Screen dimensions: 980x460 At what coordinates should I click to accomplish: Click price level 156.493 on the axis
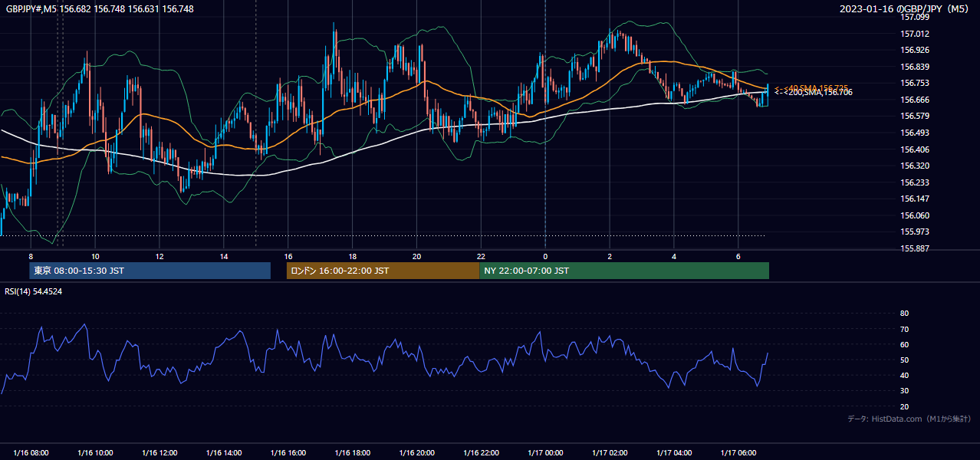click(x=915, y=133)
